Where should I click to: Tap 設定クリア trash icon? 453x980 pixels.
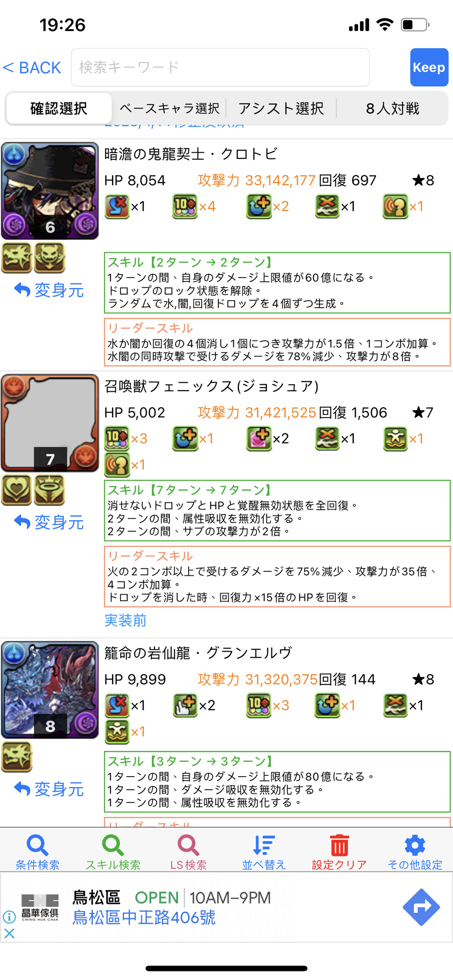[x=340, y=846]
